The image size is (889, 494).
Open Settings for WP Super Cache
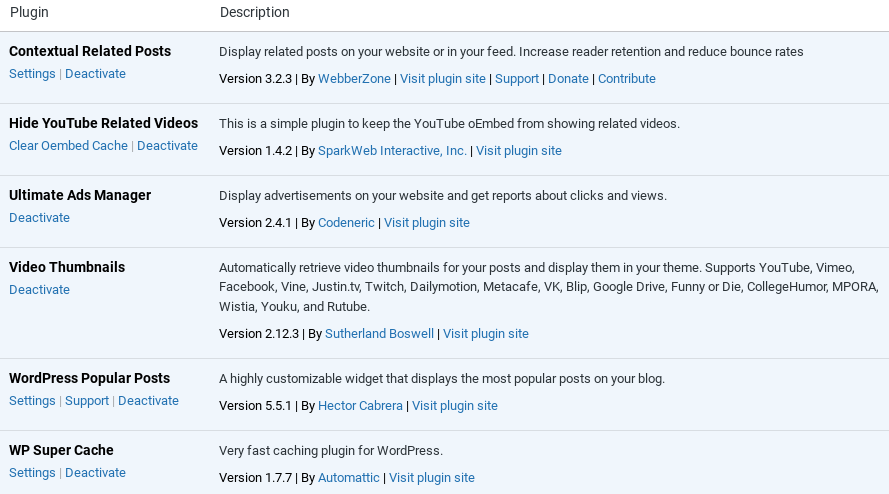[32, 473]
